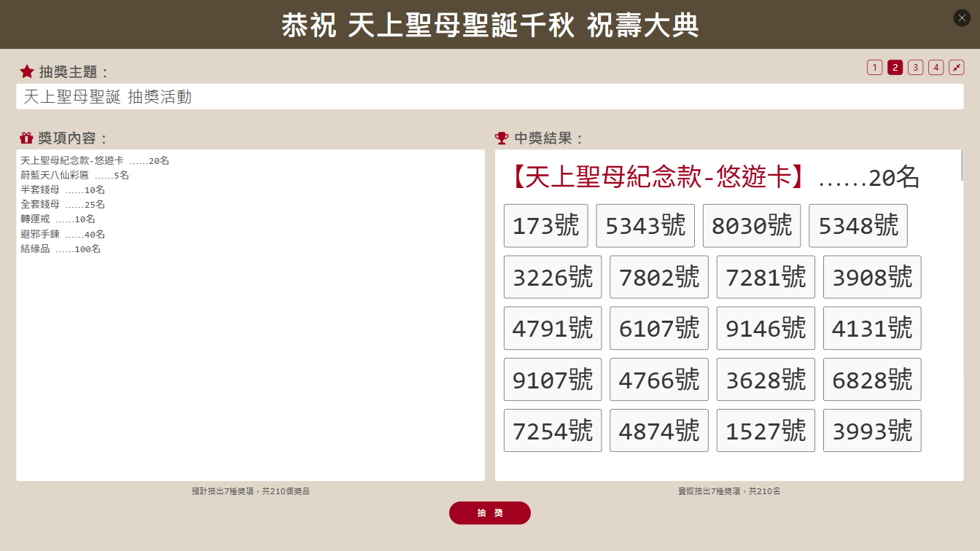Switch to draw session tab 3
The width and height of the screenshot is (980, 551).
(x=915, y=66)
